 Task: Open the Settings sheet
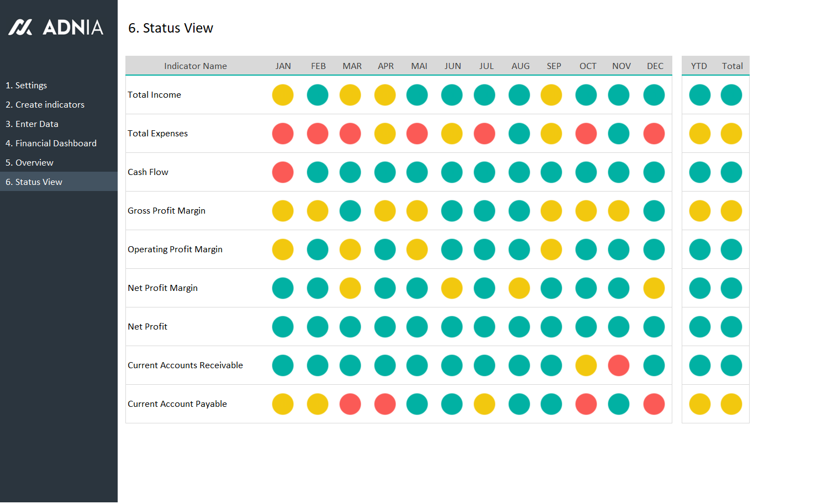click(27, 86)
